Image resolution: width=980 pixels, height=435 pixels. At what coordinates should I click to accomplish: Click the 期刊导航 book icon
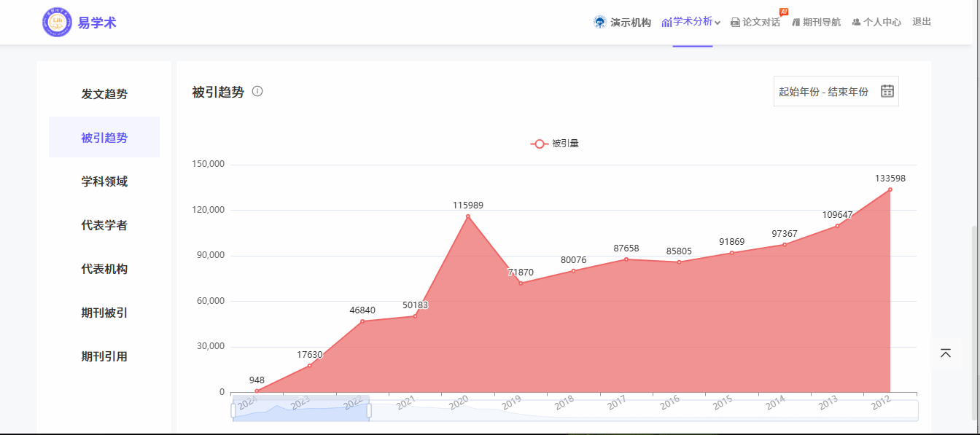796,23
